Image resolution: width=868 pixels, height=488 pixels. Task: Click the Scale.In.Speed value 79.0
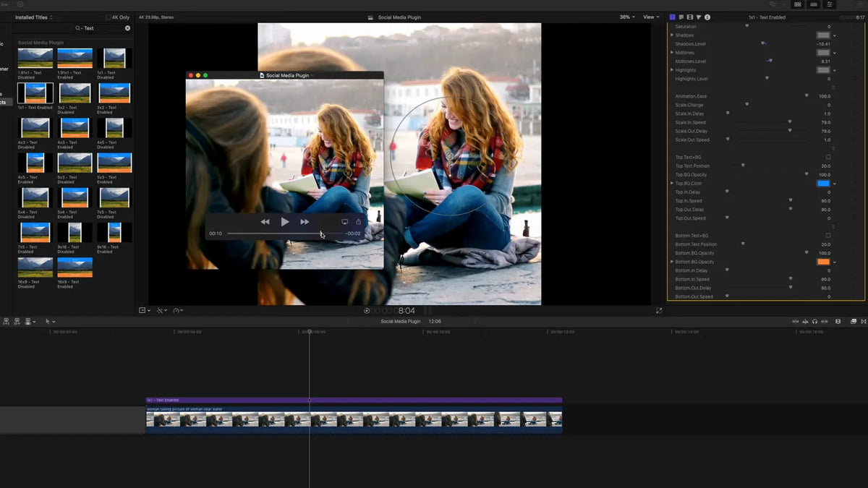coord(825,122)
